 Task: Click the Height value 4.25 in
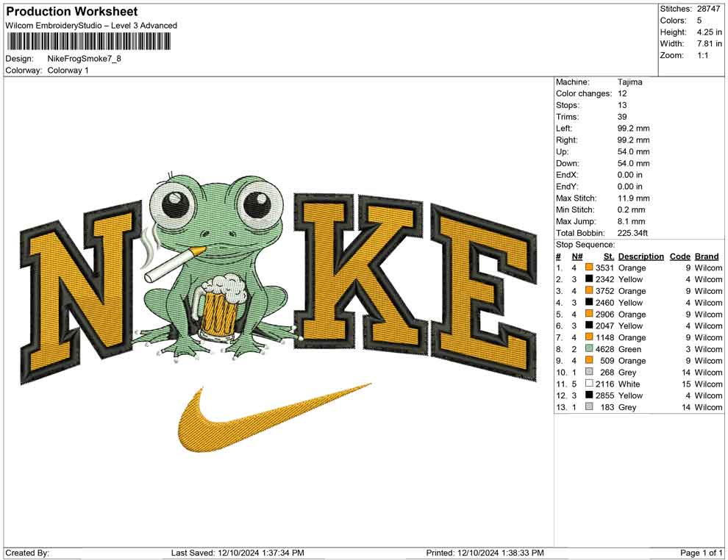coord(709,32)
